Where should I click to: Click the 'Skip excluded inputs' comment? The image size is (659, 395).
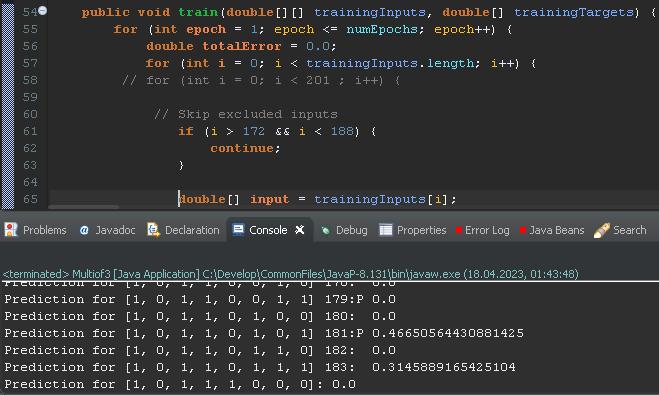click(x=258, y=114)
